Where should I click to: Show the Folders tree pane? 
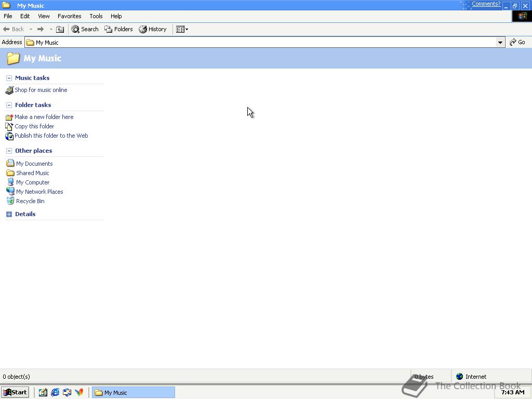(x=118, y=29)
